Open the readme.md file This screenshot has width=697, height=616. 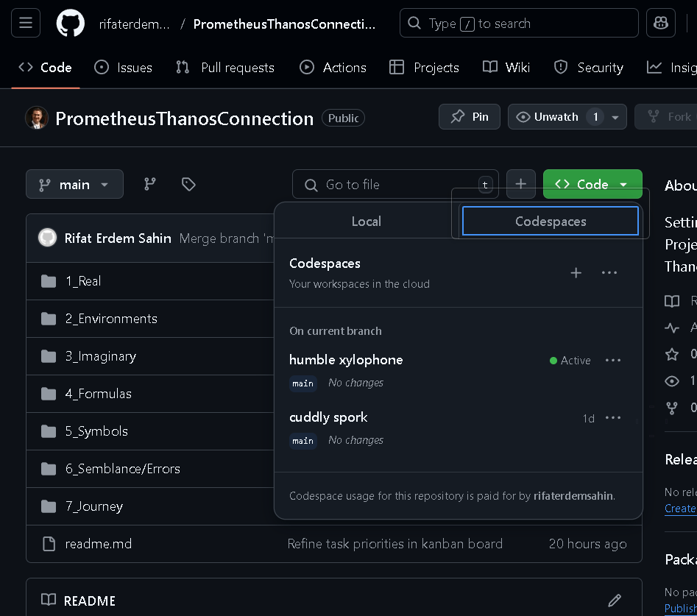98,544
